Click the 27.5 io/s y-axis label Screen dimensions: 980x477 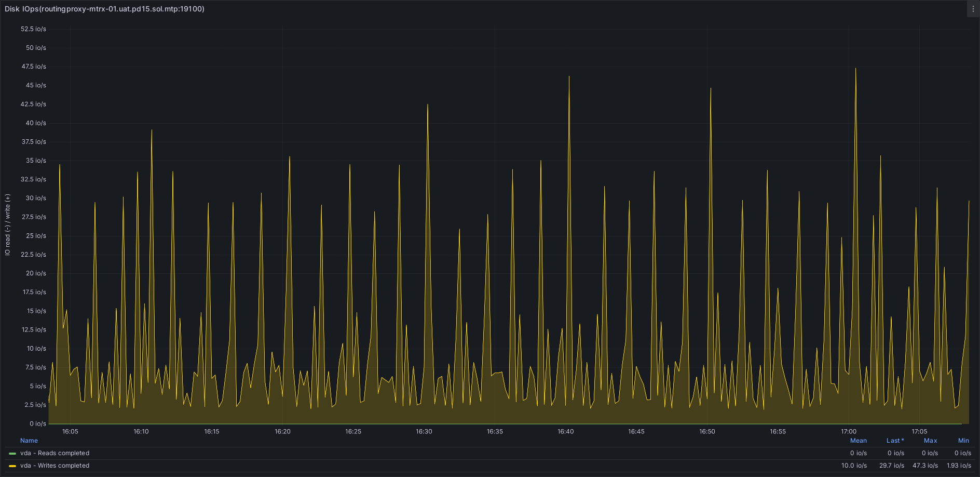pos(34,217)
